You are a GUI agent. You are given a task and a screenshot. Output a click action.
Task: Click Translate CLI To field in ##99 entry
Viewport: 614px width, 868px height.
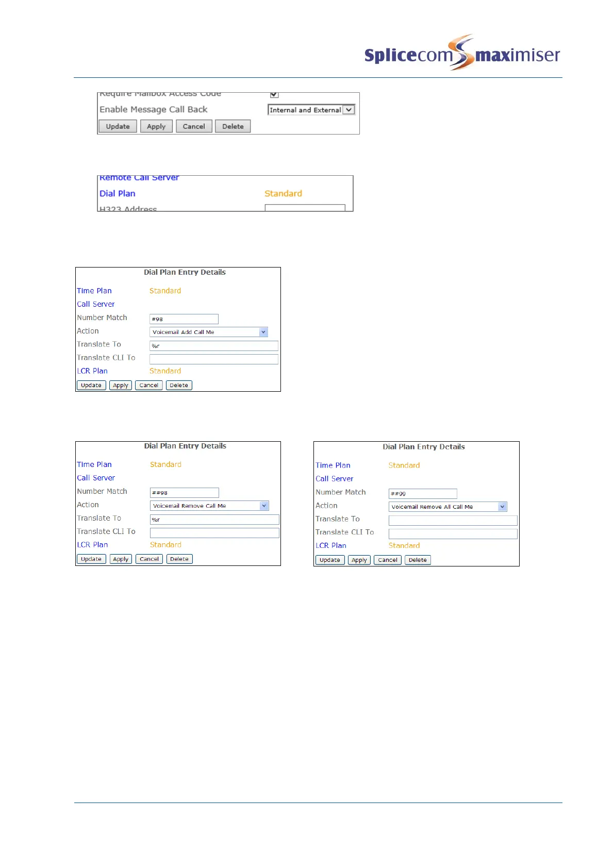[x=453, y=534]
